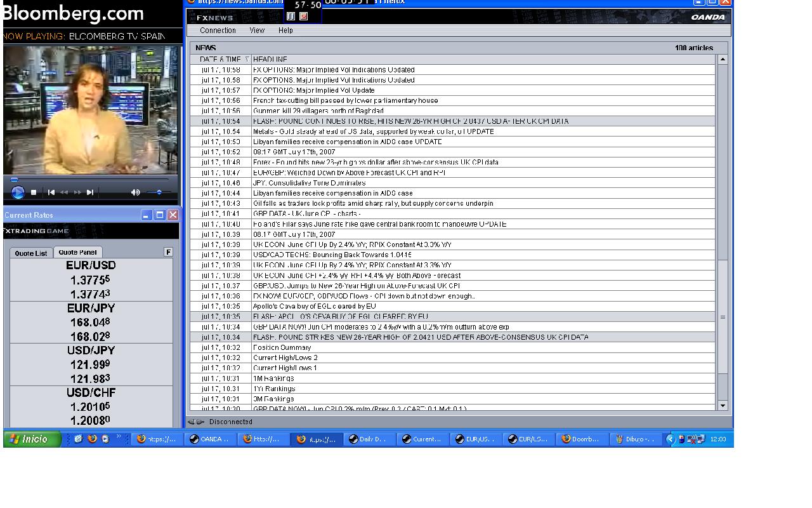Open the EUR/GBP Weighed Down headline
The image size is (812, 508).
(x=452, y=172)
